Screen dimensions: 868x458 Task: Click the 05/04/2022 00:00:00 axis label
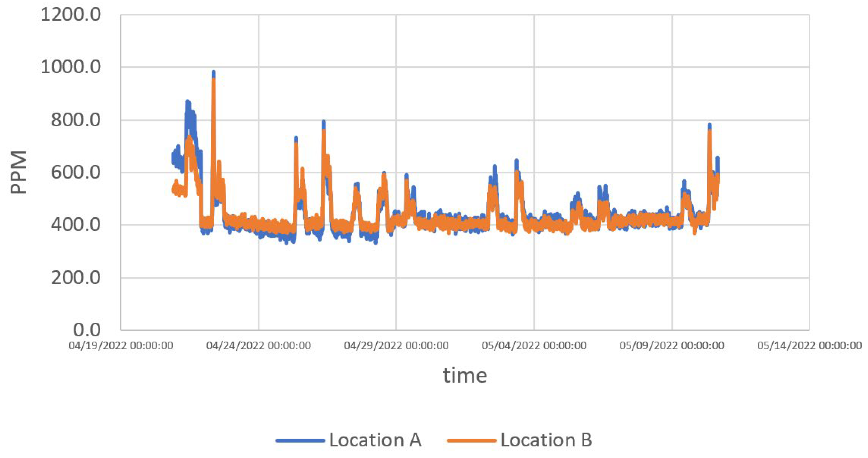(x=534, y=346)
